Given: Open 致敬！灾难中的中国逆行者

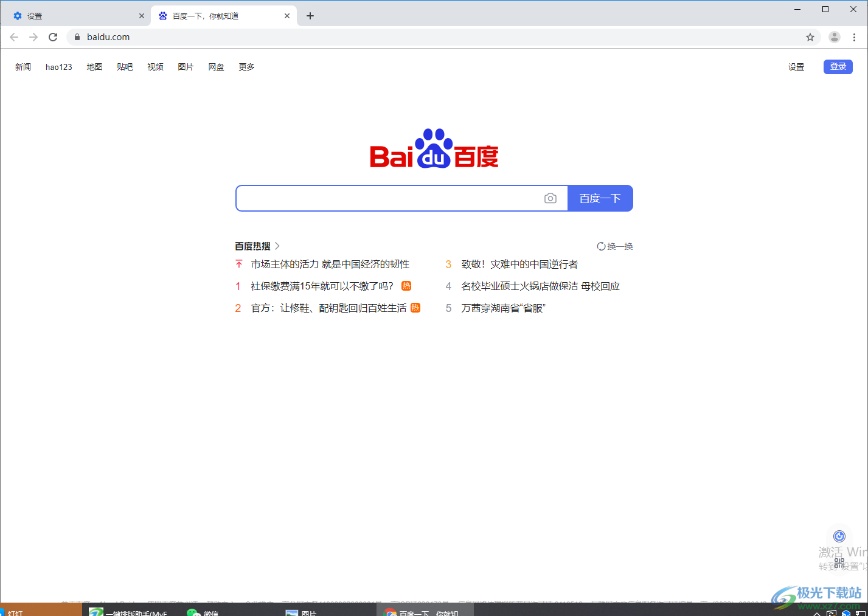Looking at the screenshot, I should tap(519, 264).
